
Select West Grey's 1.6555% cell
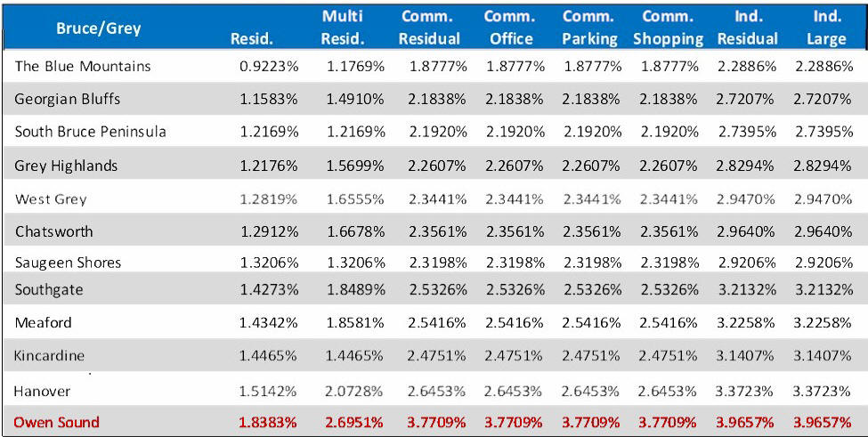(355, 199)
